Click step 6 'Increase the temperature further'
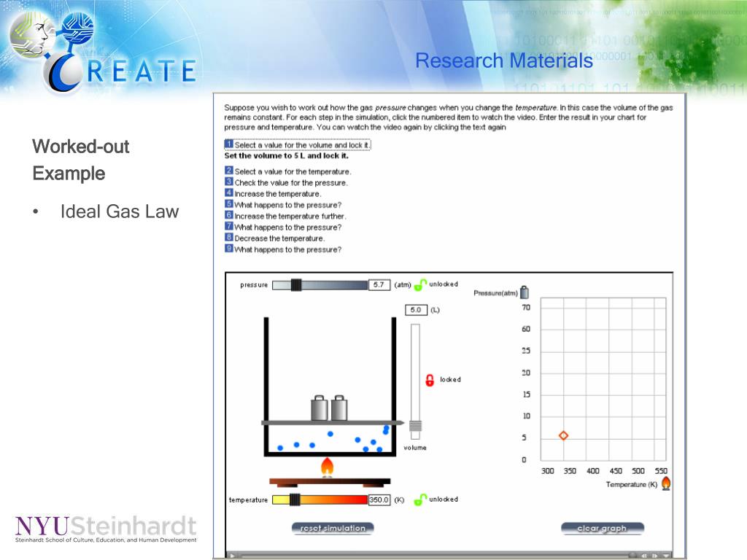The height and width of the screenshot is (560, 747). click(x=285, y=216)
